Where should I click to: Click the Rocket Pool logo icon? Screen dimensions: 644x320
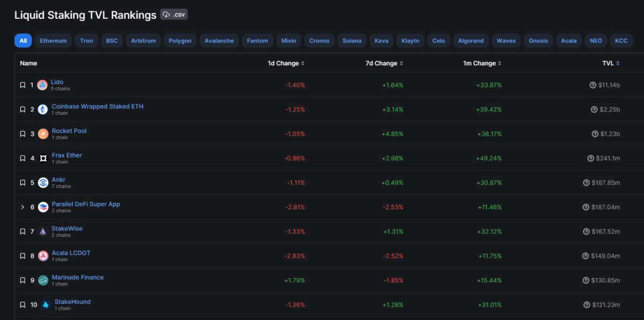click(43, 134)
